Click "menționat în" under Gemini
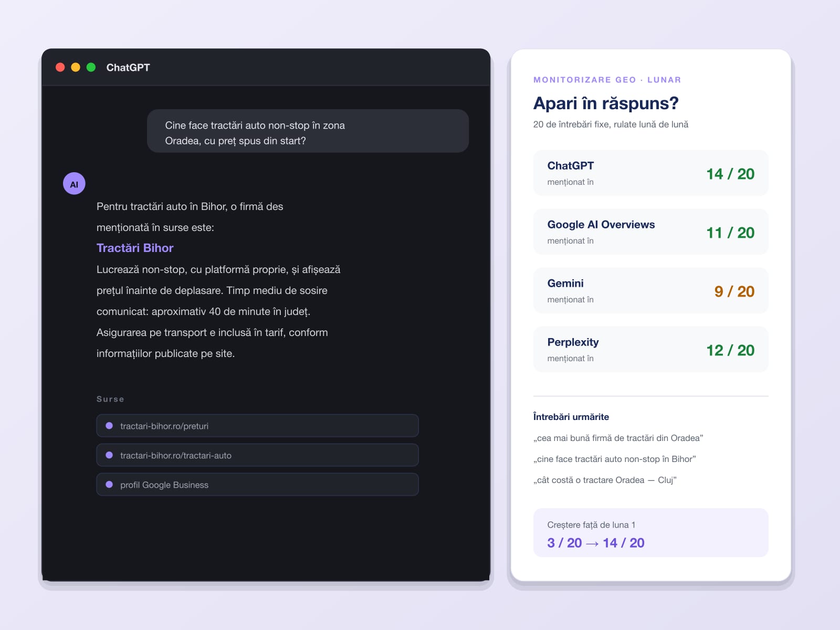 click(571, 300)
